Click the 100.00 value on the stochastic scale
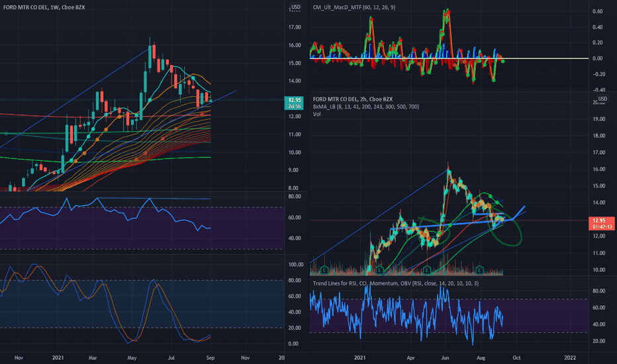The image size is (617, 364). pyautogui.click(x=295, y=265)
